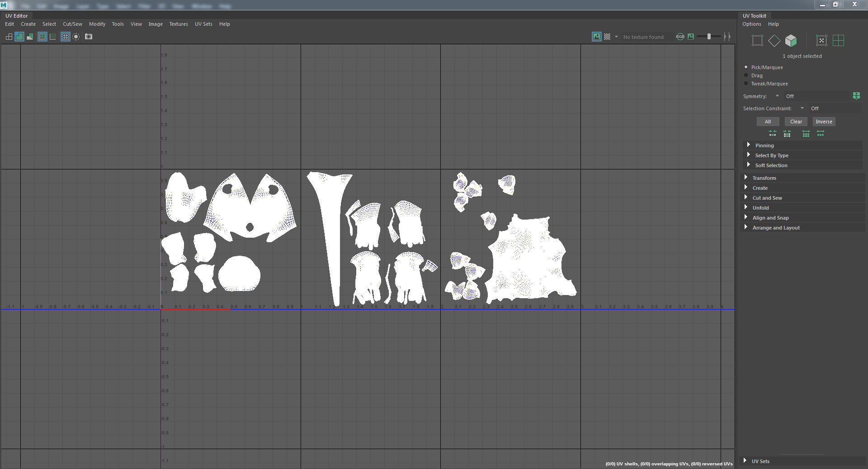Open the Edit menu
Viewport: 868px width, 469px height.
point(9,24)
